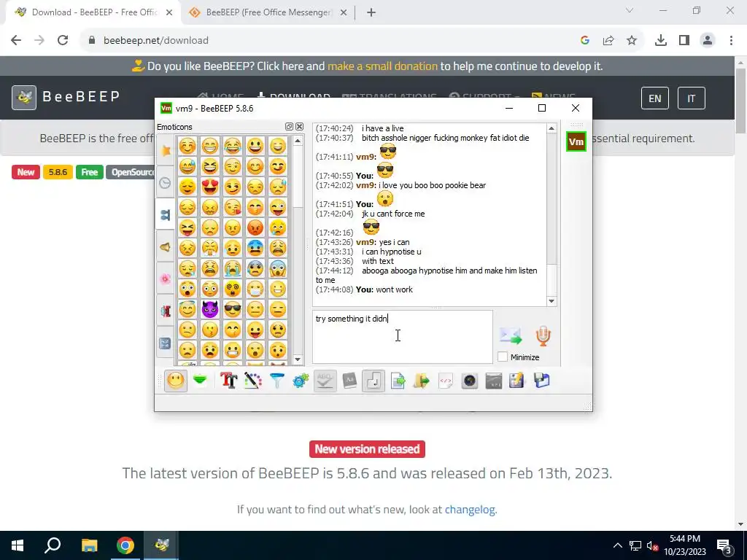Screen dimensions: 747x560
Task: Insert the cold blue-faced emoticon
Action: click(255, 248)
